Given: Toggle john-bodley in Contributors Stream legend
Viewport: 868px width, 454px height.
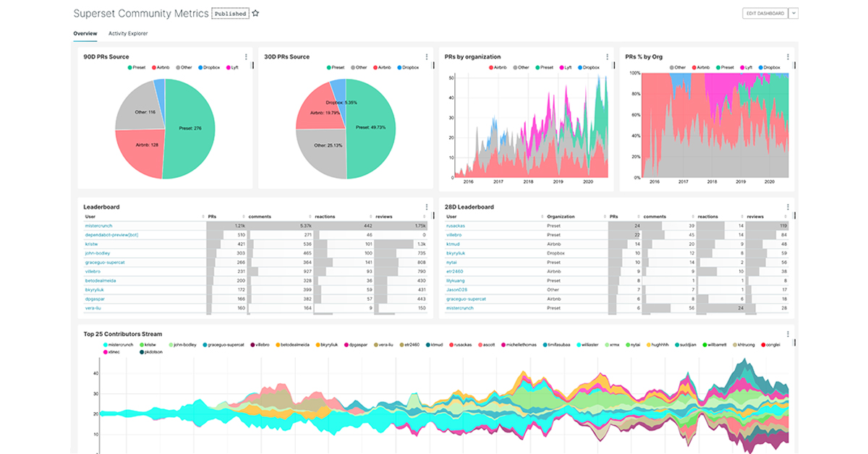Looking at the screenshot, I should pos(183,345).
